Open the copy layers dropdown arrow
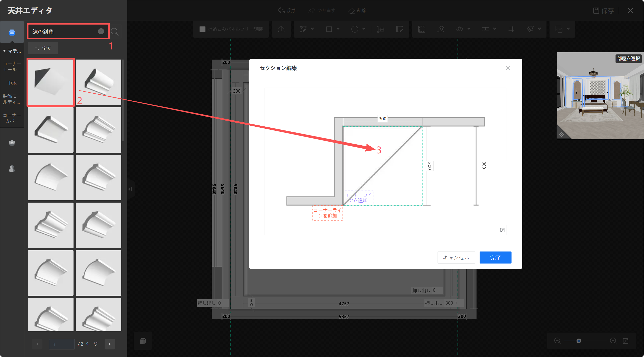Screen dimensions: 644x357 pos(568,29)
